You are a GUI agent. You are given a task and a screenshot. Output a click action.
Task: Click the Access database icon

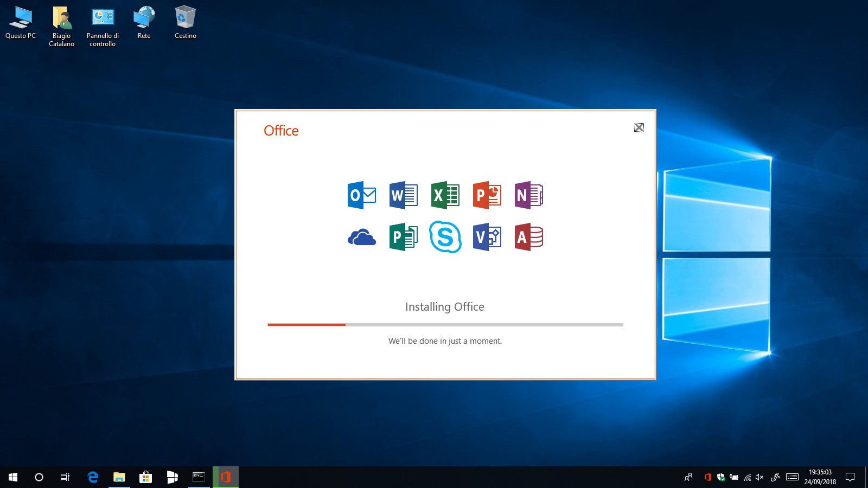tap(528, 237)
